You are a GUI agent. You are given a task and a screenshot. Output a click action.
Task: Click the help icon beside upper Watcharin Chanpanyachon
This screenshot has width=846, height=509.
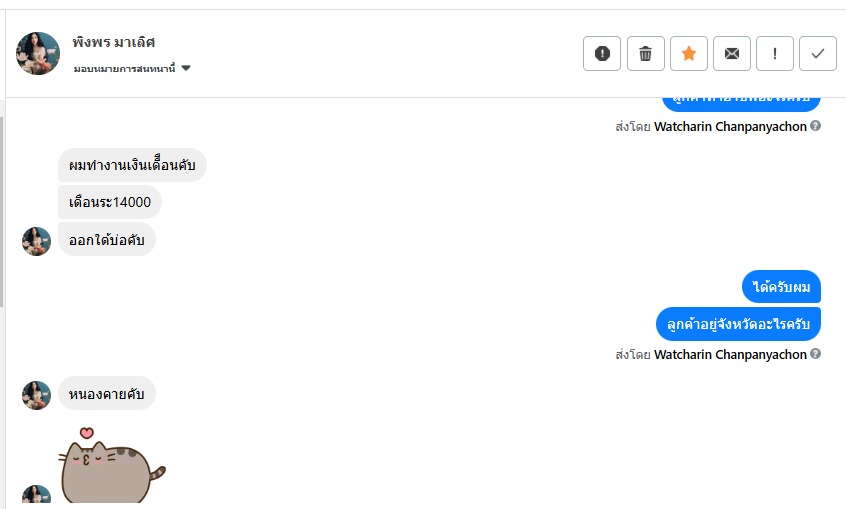coord(816,126)
